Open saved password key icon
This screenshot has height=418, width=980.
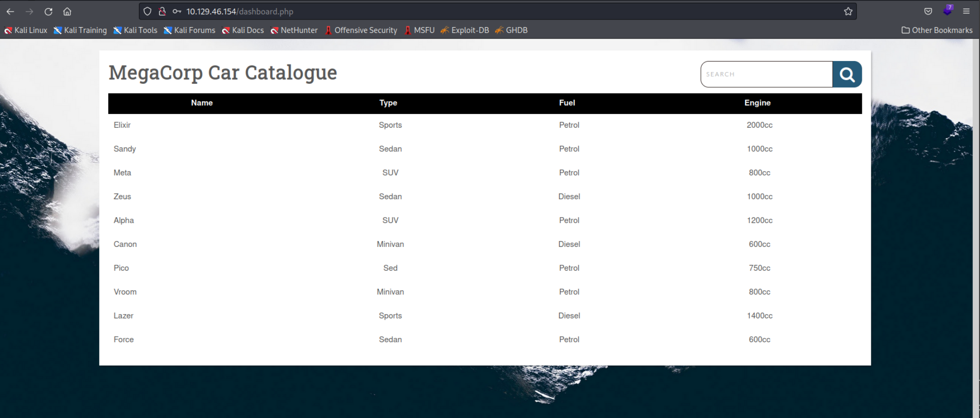pyautogui.click(x=177, y=11)
